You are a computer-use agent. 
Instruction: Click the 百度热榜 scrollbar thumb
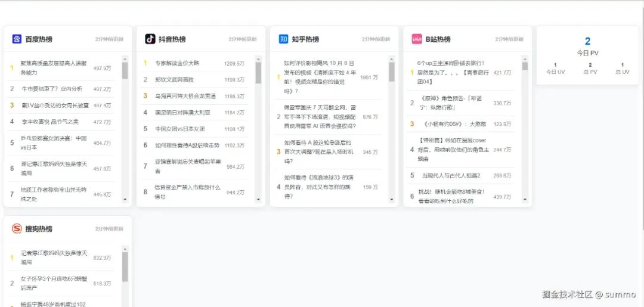click(125, 70)
